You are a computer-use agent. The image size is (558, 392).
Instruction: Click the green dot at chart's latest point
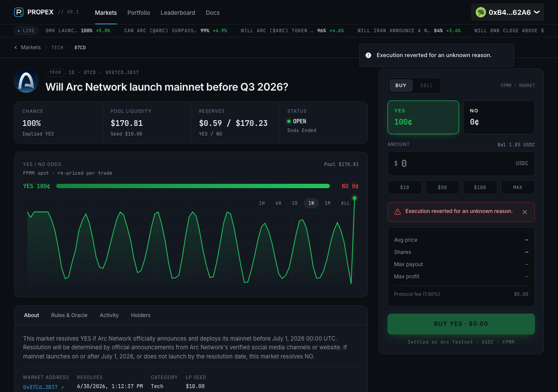(x=354, y=198)
